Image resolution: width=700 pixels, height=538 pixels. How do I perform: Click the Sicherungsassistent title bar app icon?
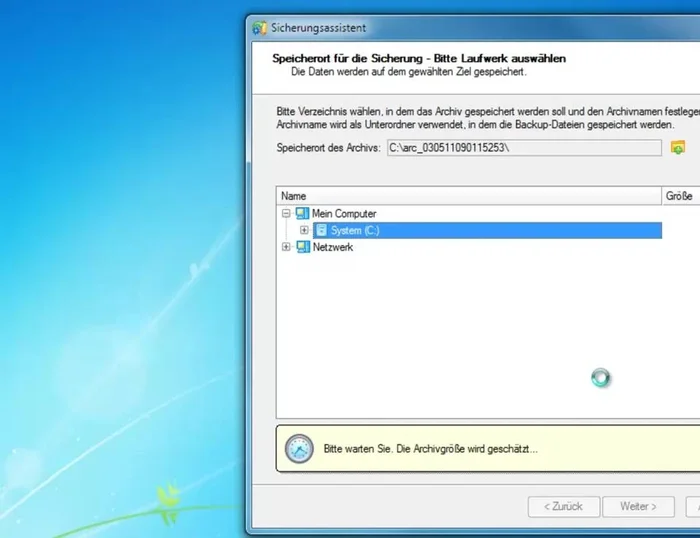pos(260,28)
